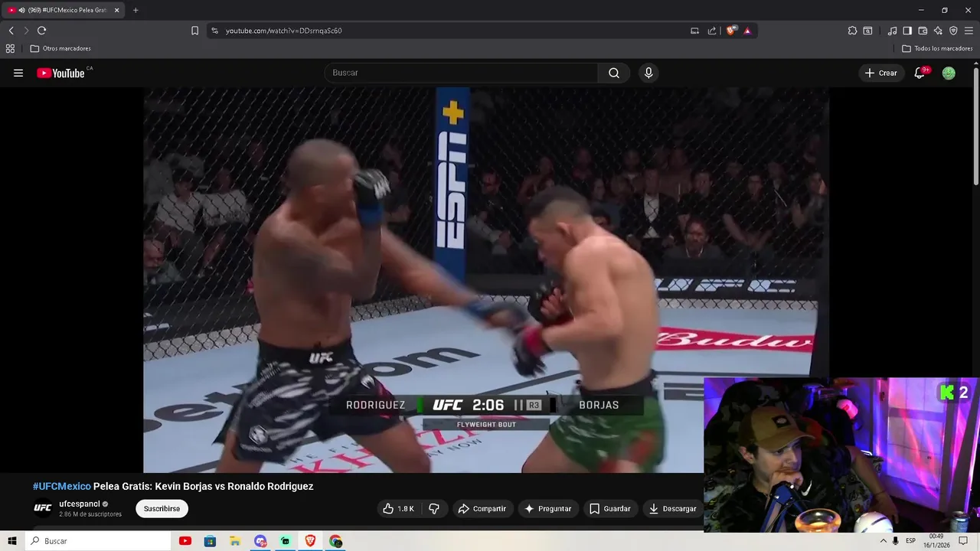The width and height of the screenshot is (980, 551).
Task: Open the YouTube account avatar menu
Action: point(949,73)
